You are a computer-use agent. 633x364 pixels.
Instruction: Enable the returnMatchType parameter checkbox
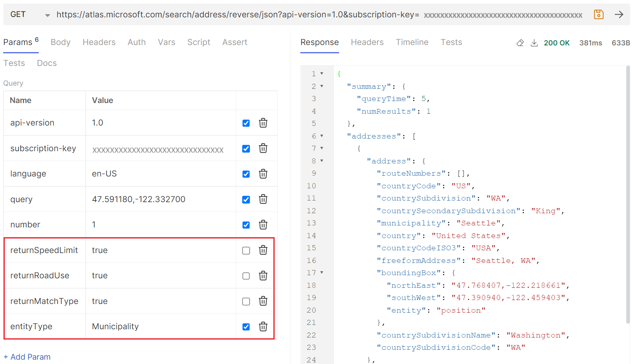pos(246,301)
